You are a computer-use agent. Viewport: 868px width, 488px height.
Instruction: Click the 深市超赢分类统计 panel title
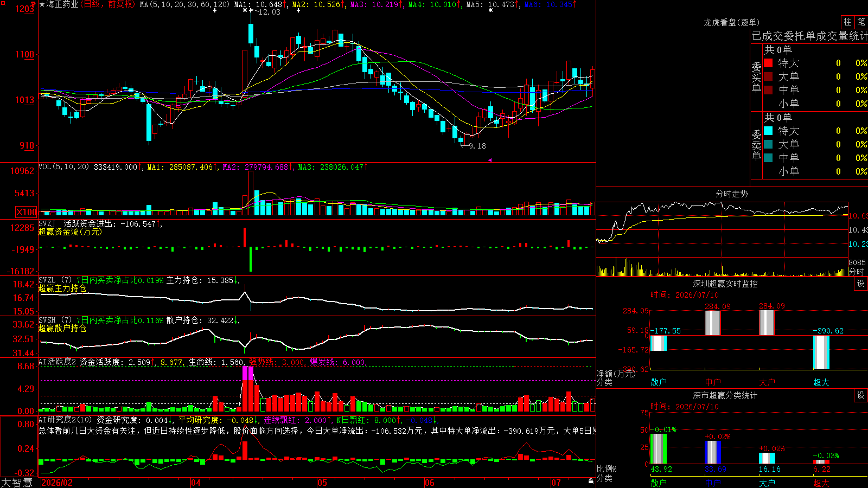coord(725,395)
